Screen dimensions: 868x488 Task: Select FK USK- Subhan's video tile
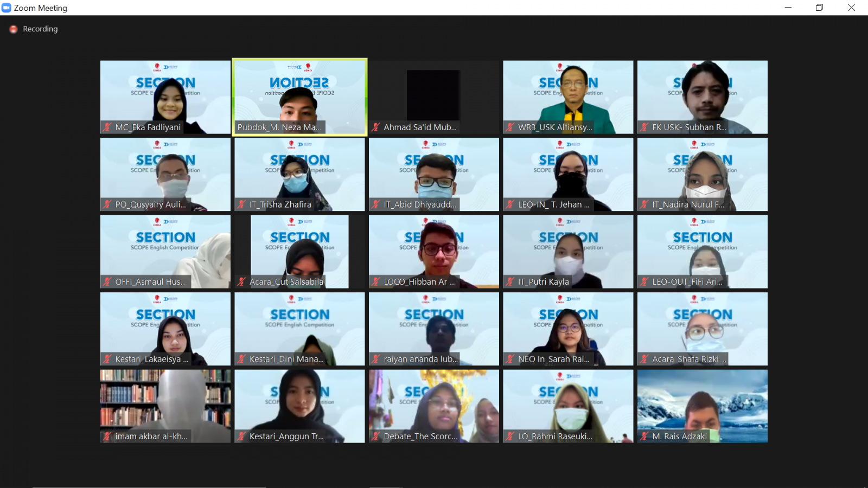click(702, 92)
